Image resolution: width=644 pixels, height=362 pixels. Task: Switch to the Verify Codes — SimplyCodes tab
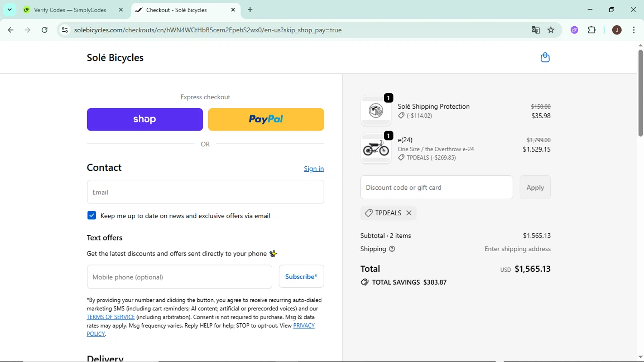(x=70, y=10)
